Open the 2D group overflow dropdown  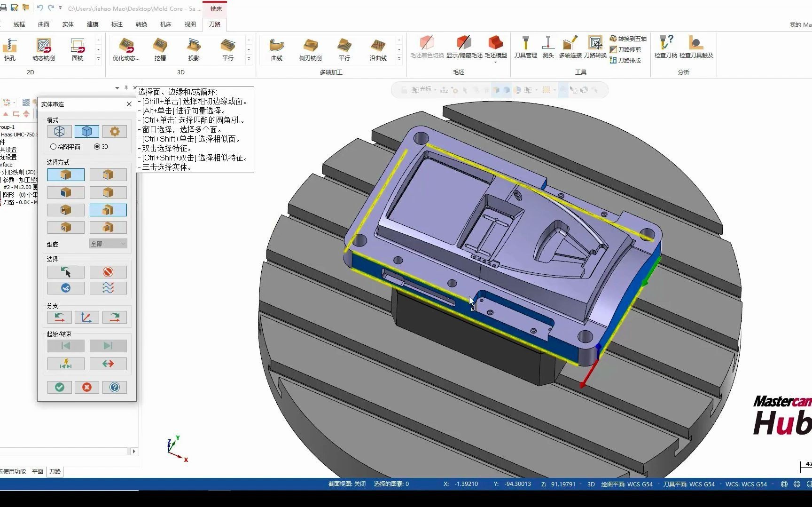click(98, 57)
